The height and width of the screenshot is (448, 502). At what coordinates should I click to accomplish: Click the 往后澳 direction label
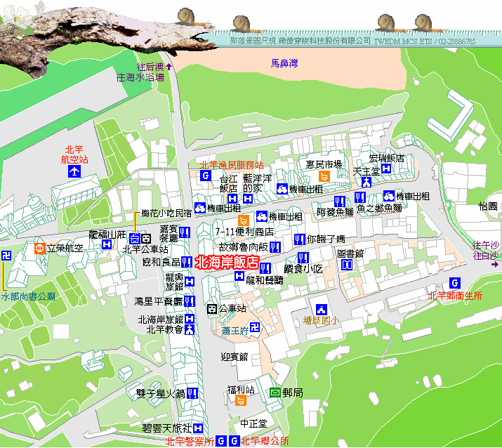click(150, 67)
